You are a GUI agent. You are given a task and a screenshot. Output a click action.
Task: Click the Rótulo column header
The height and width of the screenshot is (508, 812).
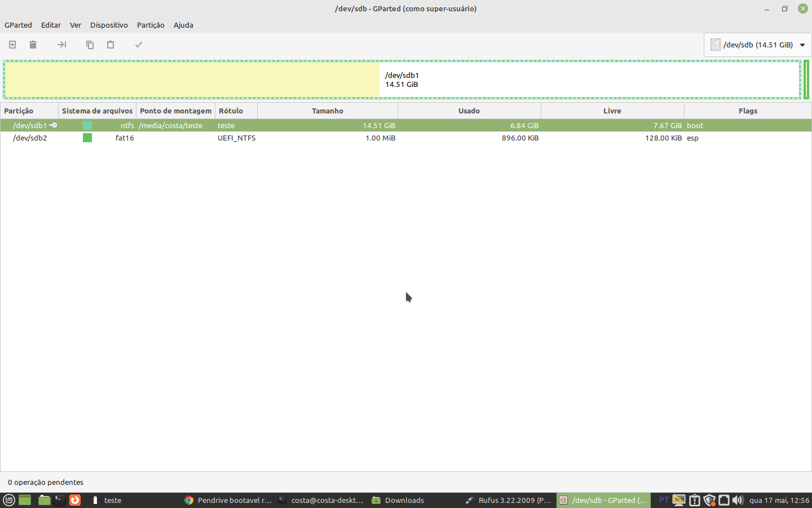click(236, 111)
